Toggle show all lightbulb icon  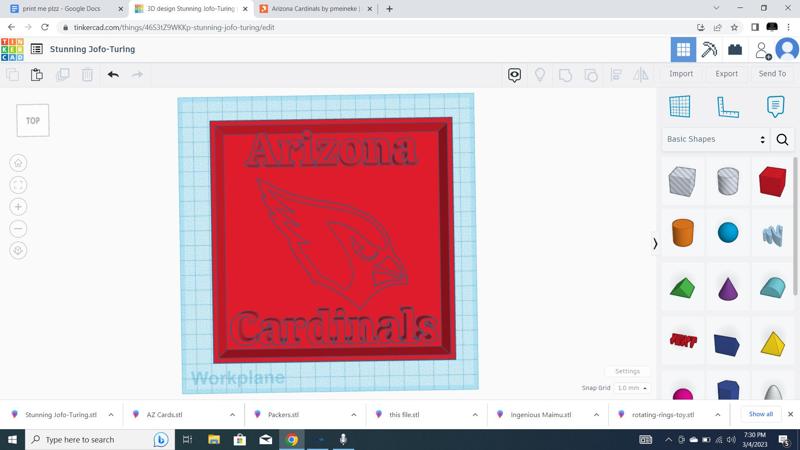540,75
